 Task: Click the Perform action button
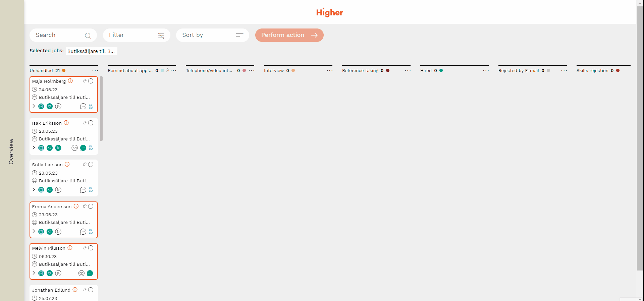click(289, 35)
